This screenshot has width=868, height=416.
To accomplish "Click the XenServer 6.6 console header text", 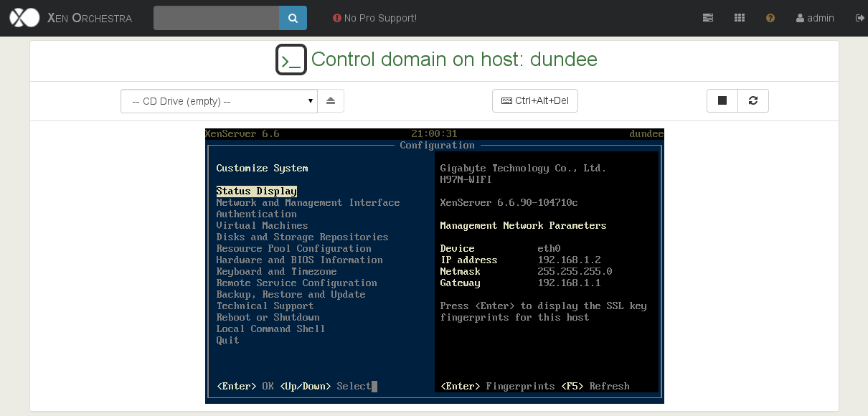I will point(242,134).
